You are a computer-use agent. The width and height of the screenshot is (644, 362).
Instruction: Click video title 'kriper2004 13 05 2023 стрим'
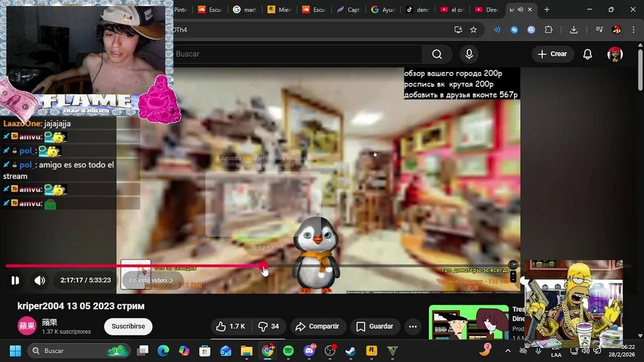coord(81,306)
